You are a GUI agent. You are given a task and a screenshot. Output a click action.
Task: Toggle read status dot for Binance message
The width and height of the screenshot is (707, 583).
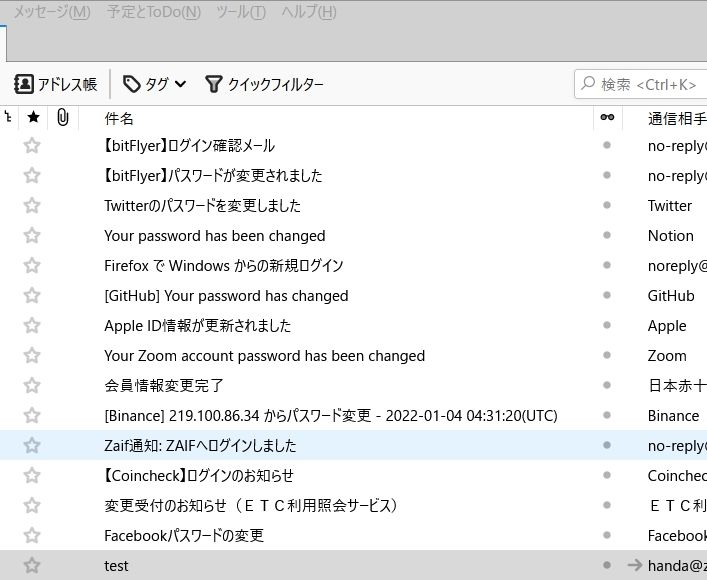tap(606, 416)
